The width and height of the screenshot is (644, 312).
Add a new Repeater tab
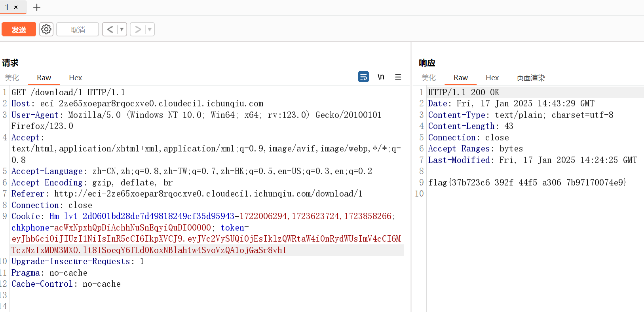(x=37, y=7)
